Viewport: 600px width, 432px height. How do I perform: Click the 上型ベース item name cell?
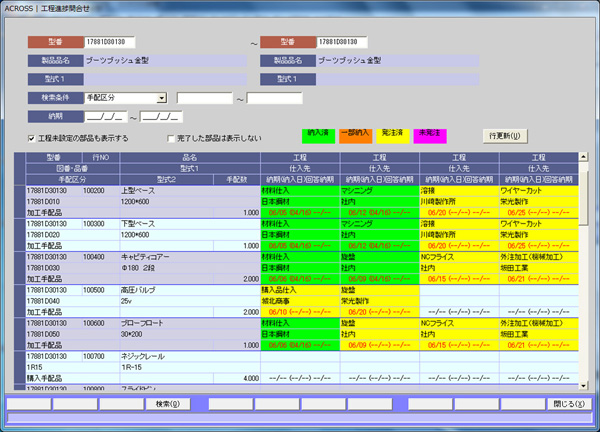190,191
